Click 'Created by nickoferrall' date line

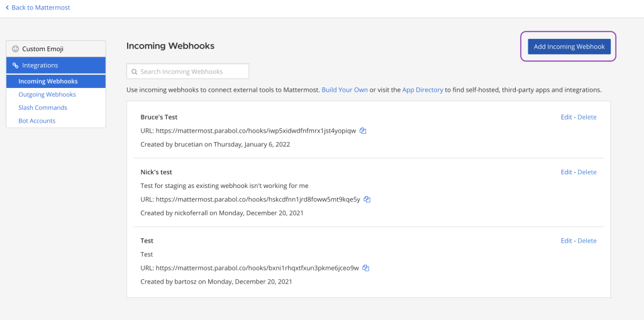pos(222,213)
